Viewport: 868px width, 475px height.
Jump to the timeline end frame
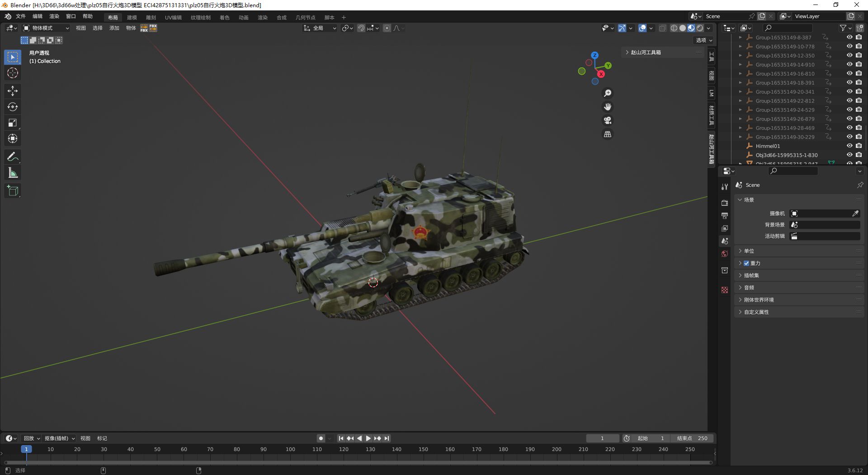click(387, 438)
